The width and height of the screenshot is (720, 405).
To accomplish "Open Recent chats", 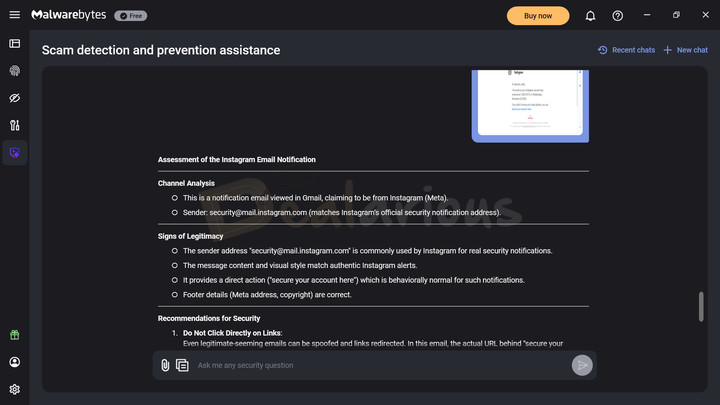I will click(627, 50).
